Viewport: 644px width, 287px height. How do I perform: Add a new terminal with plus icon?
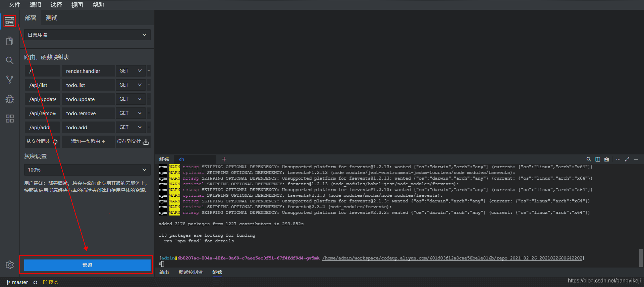click(224, 159)
